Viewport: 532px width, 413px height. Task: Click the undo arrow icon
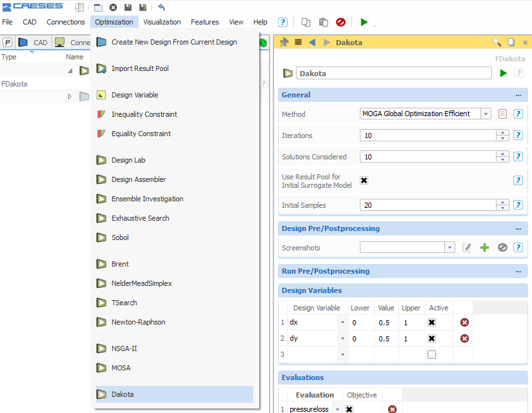pyautogui.click(x=161, y=7)
